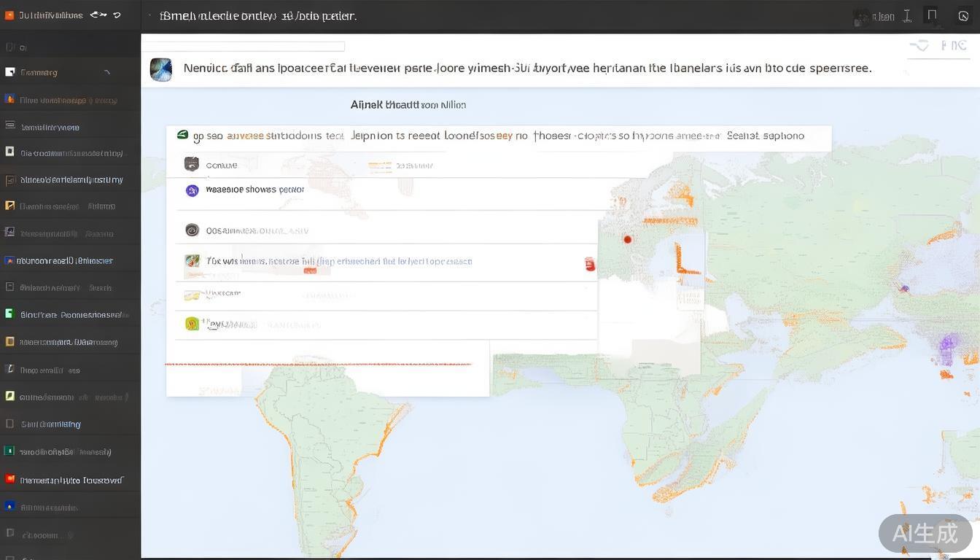Click the green leaf icon in search bar
The image size is (980, 560).
[182, 135]
